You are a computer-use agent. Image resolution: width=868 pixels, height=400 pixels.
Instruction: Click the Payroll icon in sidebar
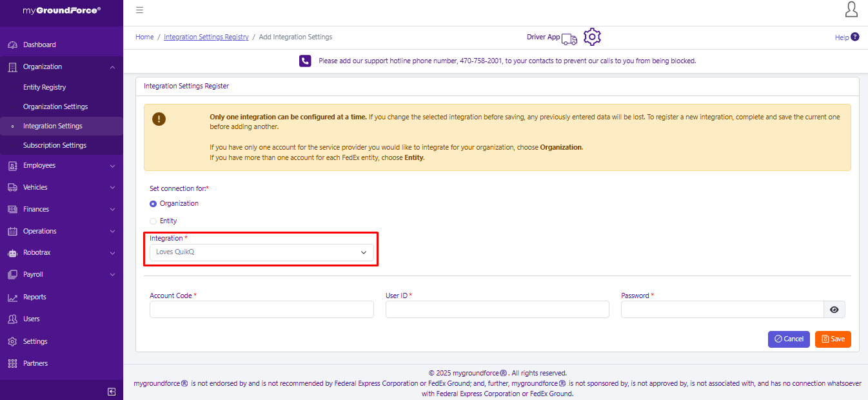pos(12,275)
